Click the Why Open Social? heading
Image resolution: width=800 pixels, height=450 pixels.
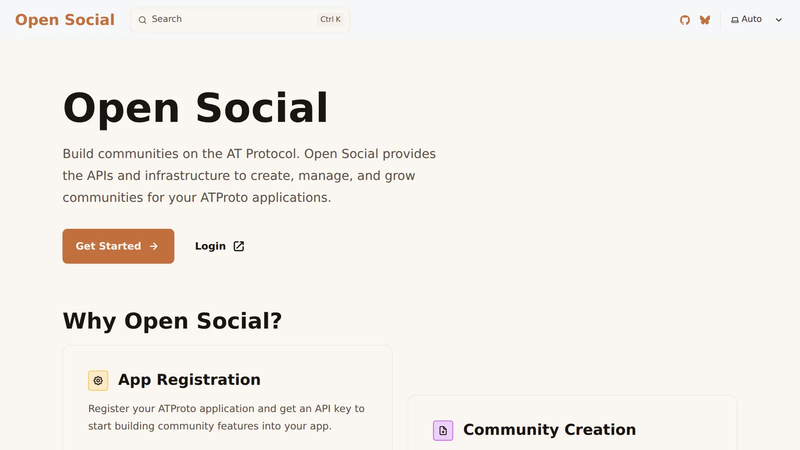click(172, 321)
